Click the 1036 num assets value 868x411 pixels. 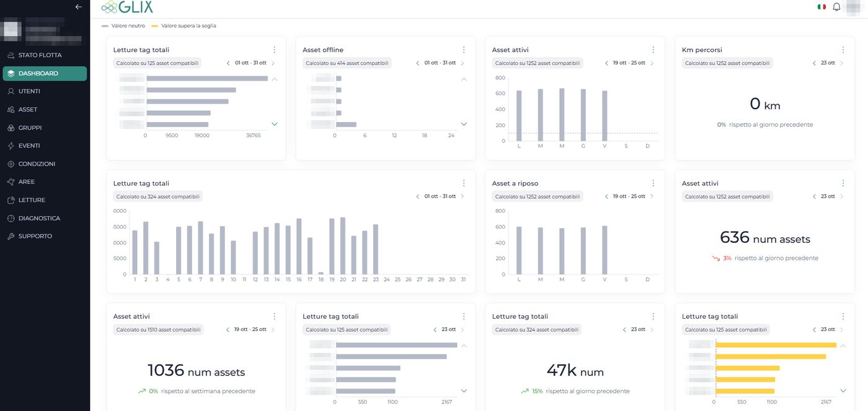tap(196, 371)
